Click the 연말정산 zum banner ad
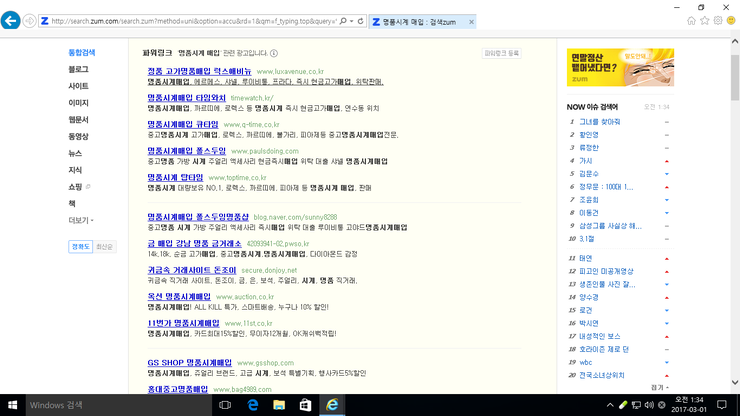 coord(620,68)
